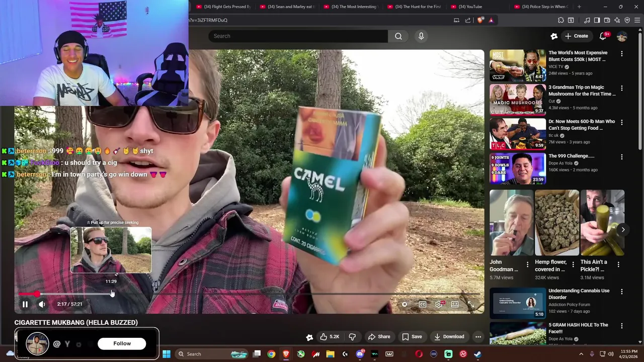Screen dimensions: 644x362
Task: Open '3 Grandmas Trip on Magic Mushrooms' video
Action: click(x=582, y=90)
